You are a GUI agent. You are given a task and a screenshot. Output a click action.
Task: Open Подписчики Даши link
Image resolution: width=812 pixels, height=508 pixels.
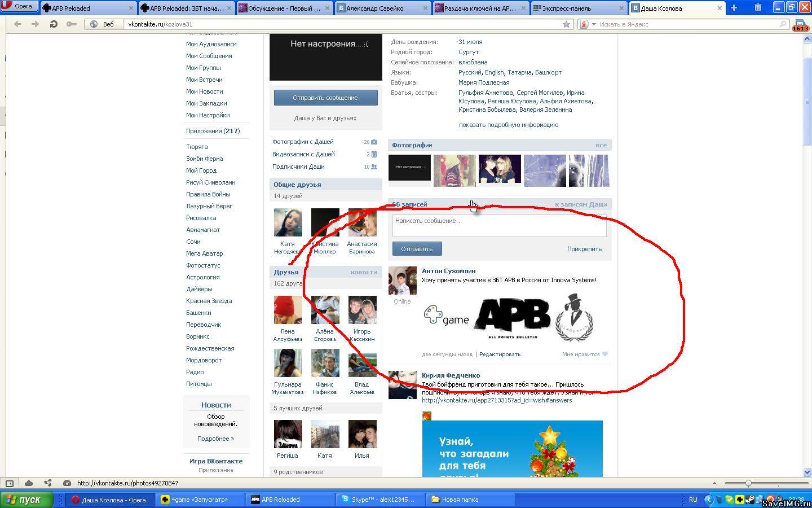click(x=298, y=167)
